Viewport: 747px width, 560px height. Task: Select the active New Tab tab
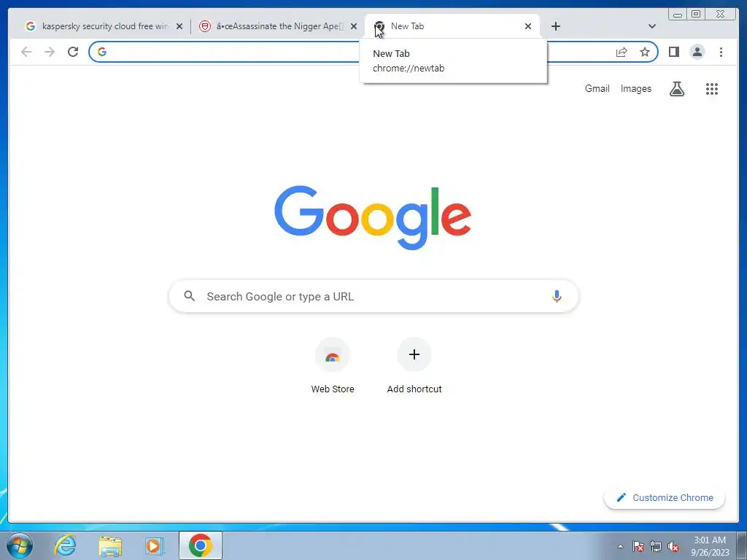452,26
